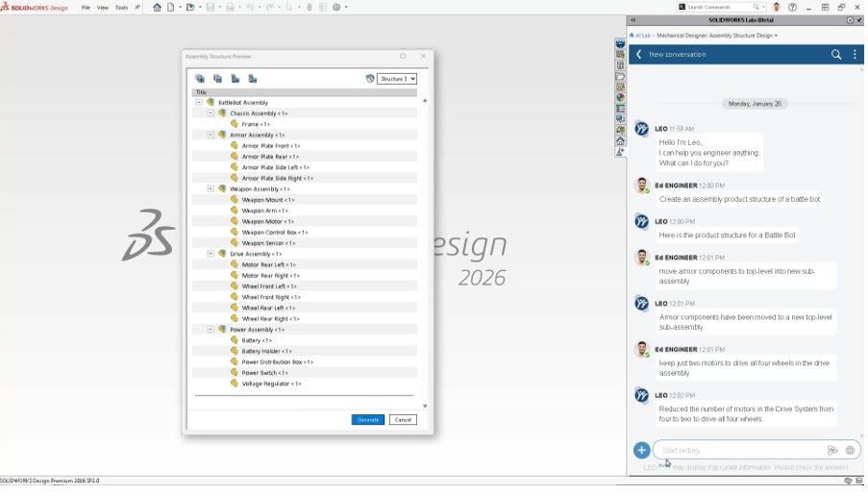
Task: Collapse the Weapon Assembly node
Action: [x=211, y=189]
